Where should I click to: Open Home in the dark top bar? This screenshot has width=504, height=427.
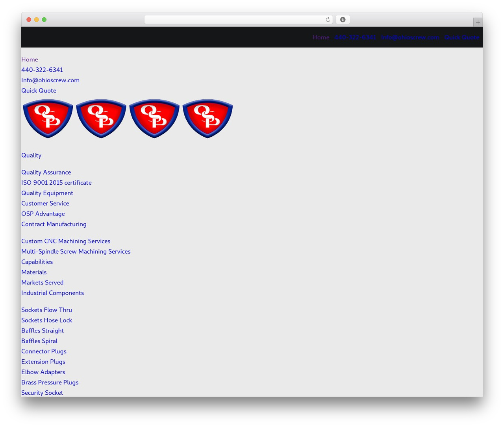[321, 37]
